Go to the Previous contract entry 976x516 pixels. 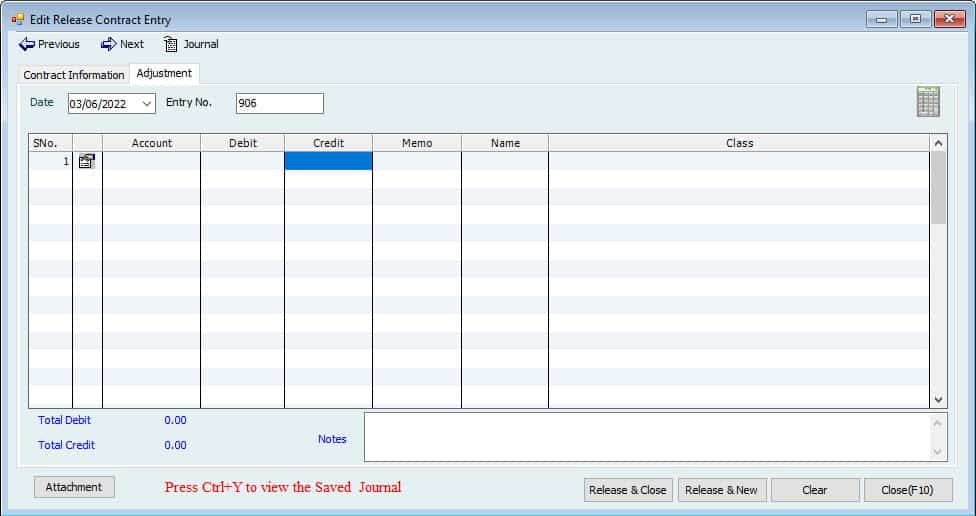49,44
